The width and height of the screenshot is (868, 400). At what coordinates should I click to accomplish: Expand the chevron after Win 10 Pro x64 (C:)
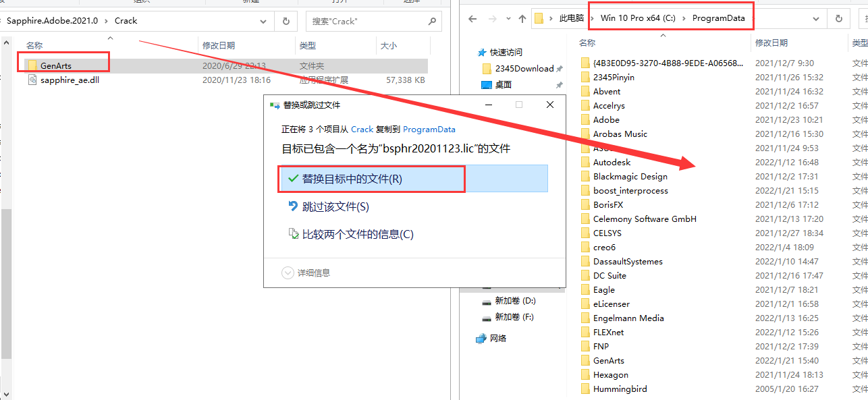click(684, 18)
